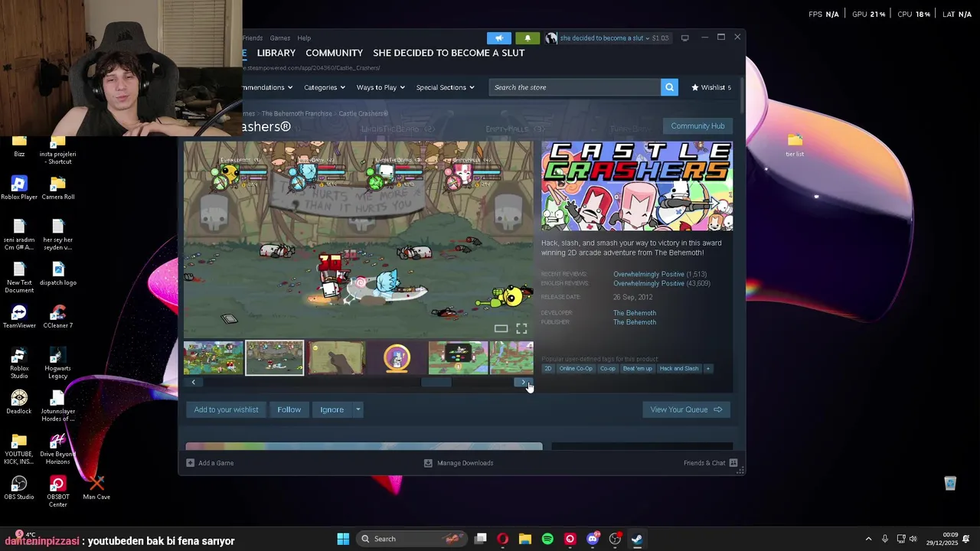
Task: Expand the Recommendations store dropdown
Action: [267, 87]
